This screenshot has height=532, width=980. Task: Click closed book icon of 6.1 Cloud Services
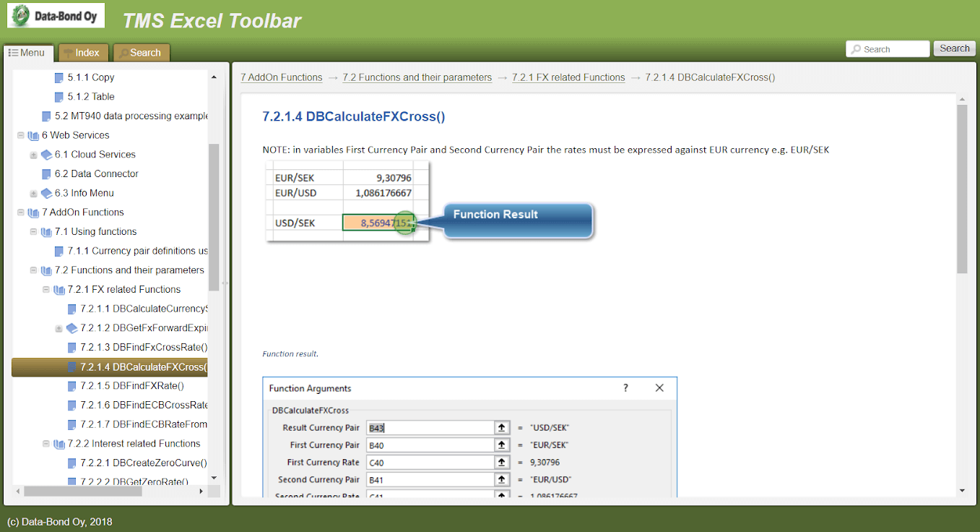pos(46,155)
